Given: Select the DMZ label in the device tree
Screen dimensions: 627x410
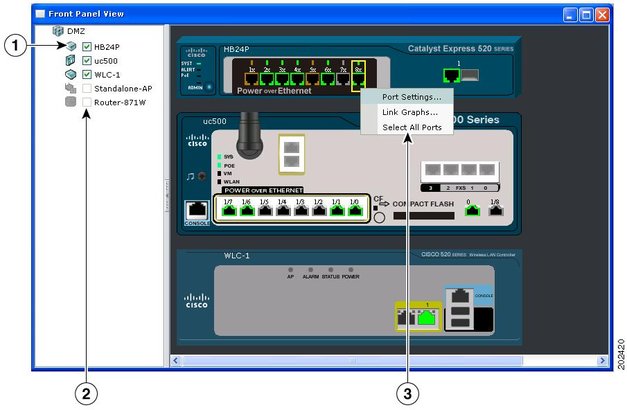Looking at the screenshot, I should 76,31.
